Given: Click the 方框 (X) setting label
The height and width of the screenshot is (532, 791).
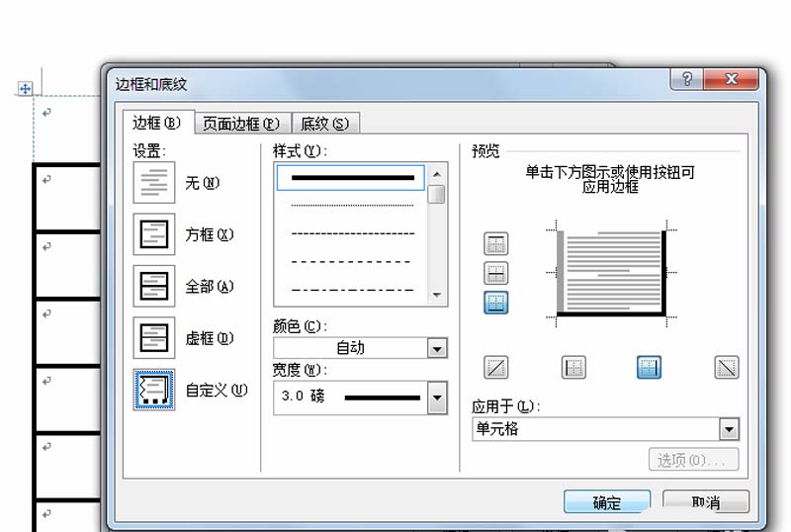Looking at the screenshot, I should (x=210, y=234).
